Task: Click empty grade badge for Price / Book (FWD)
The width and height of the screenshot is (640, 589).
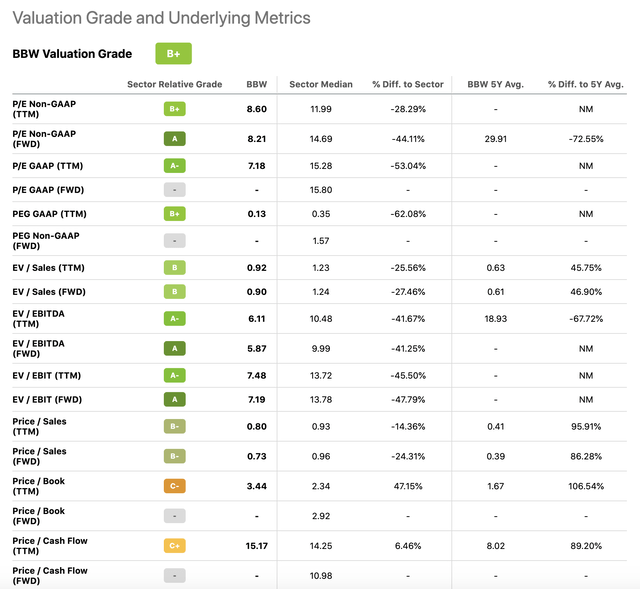Action: pos(175,516)
